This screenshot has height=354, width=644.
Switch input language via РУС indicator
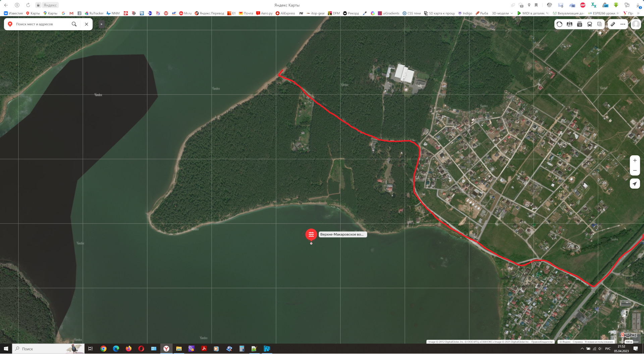pyautogui.click(x=608, y=349)
